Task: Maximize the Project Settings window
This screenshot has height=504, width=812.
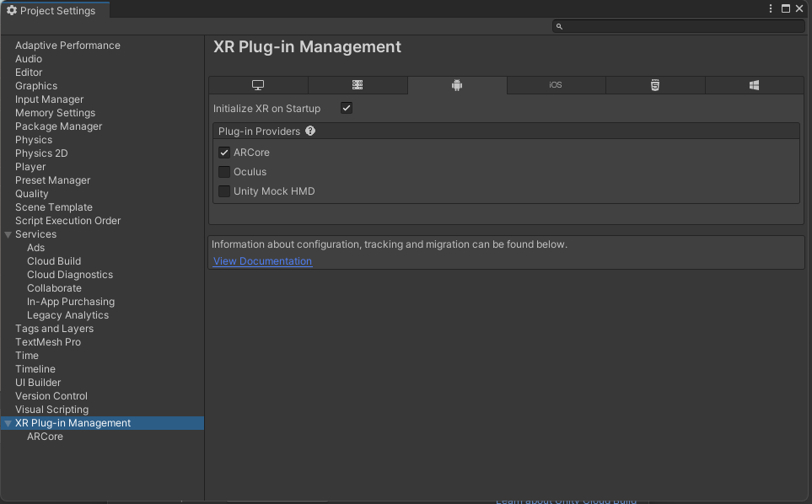Action: (786, 8)
